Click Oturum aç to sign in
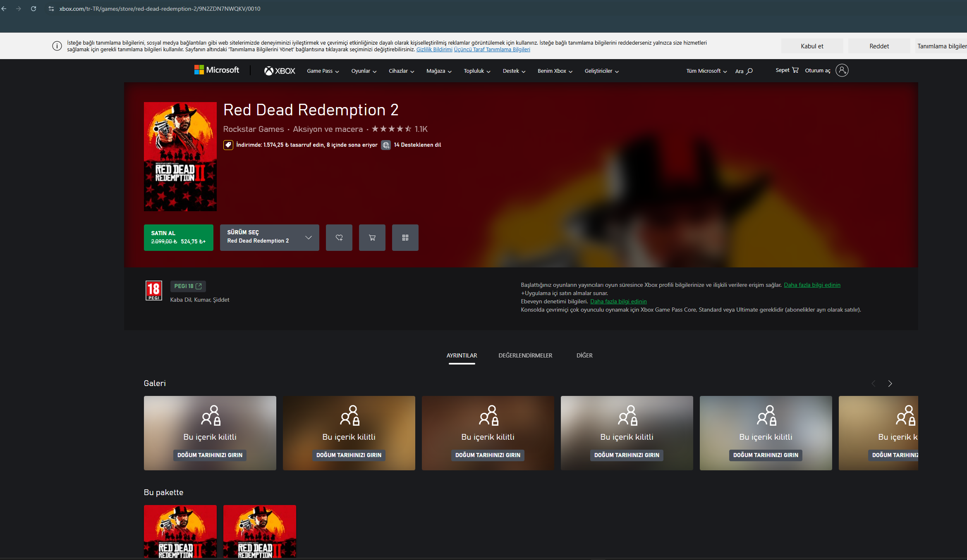 coord(818,71)
